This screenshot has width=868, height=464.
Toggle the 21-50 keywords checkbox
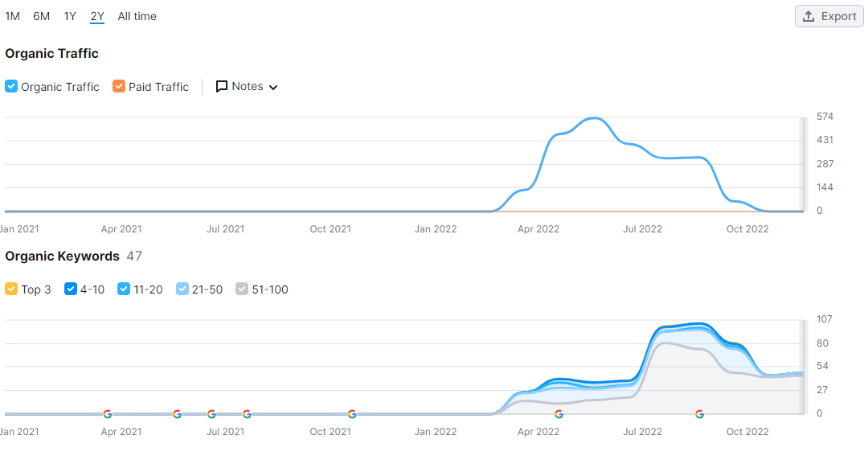(182, 289)
